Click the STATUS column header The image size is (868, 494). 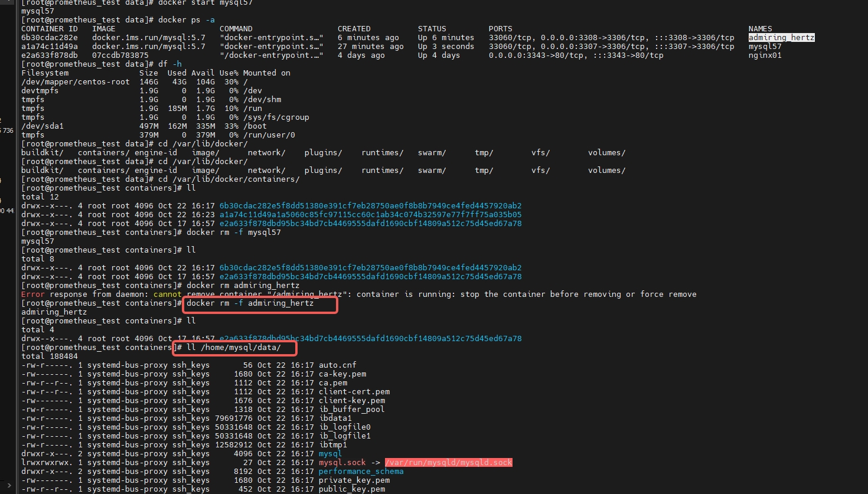432,29
